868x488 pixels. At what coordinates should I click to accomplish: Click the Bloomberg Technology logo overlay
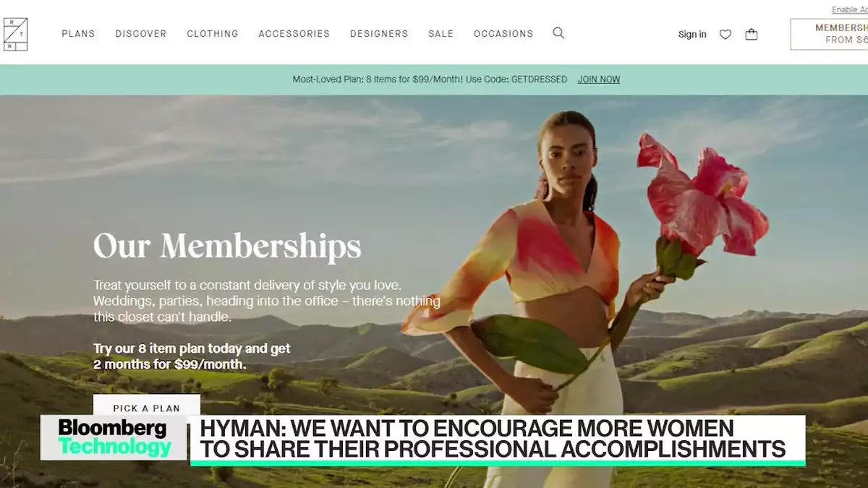tap(114, 437)
